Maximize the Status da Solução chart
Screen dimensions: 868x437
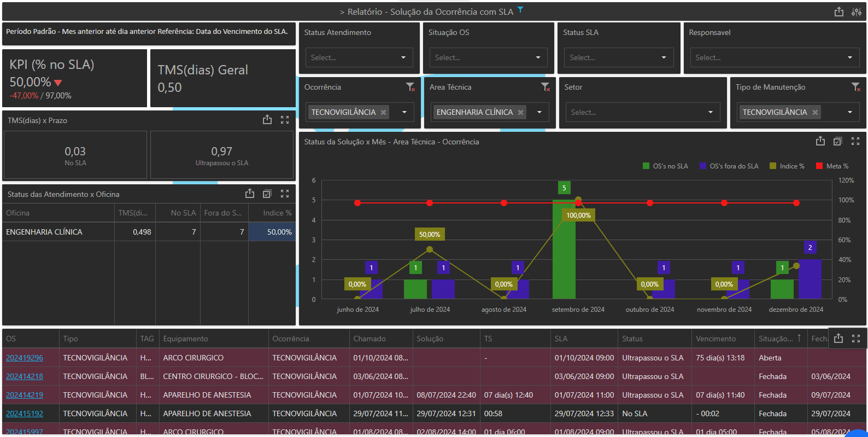tap(855, 142)
